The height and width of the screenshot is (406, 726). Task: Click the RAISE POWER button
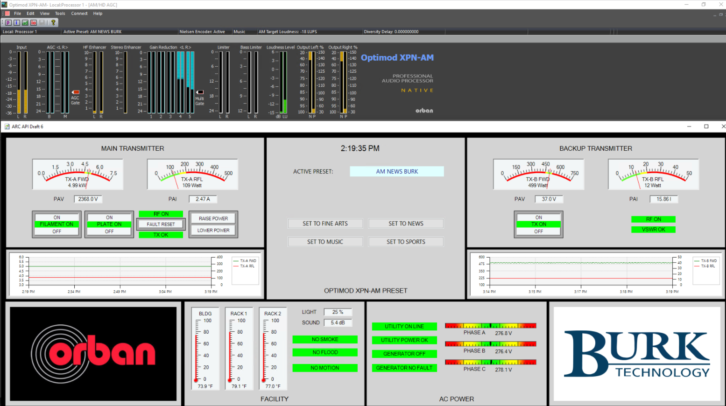[213, 218]
